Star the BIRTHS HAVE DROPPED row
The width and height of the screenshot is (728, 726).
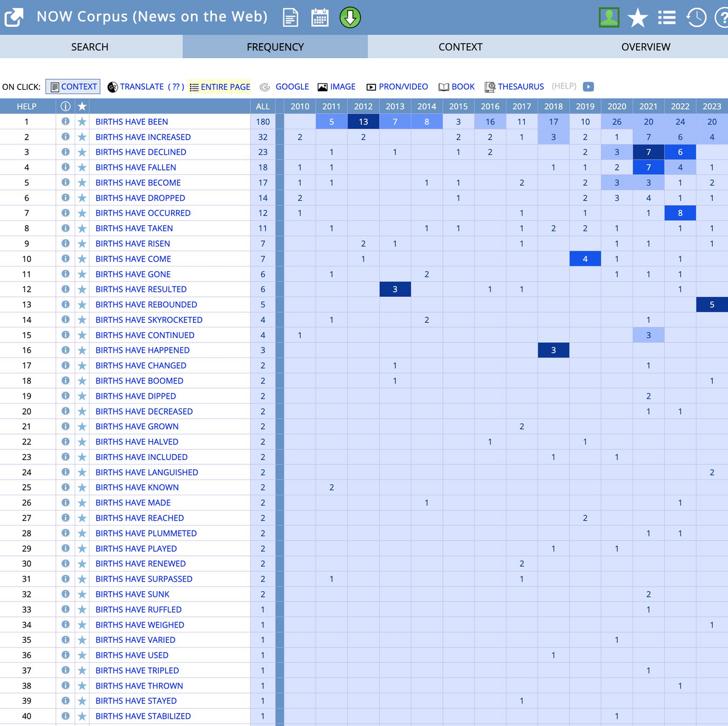coord(82,198)
